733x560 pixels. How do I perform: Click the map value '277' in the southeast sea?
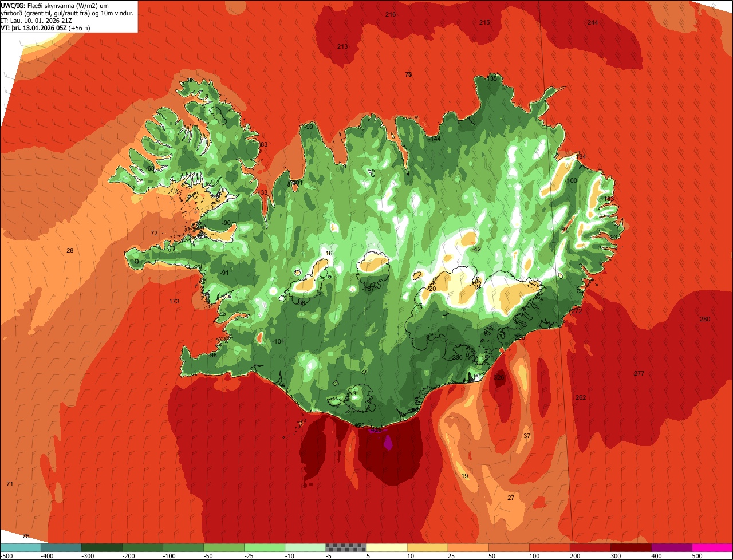pyautogui.click(x=639, y=373)
